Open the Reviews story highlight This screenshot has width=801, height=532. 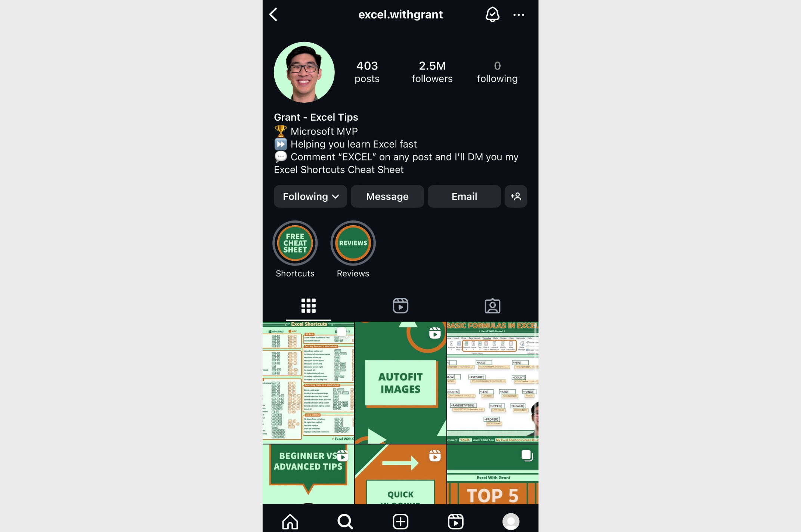pyautogui.click(x=353, y=242)
